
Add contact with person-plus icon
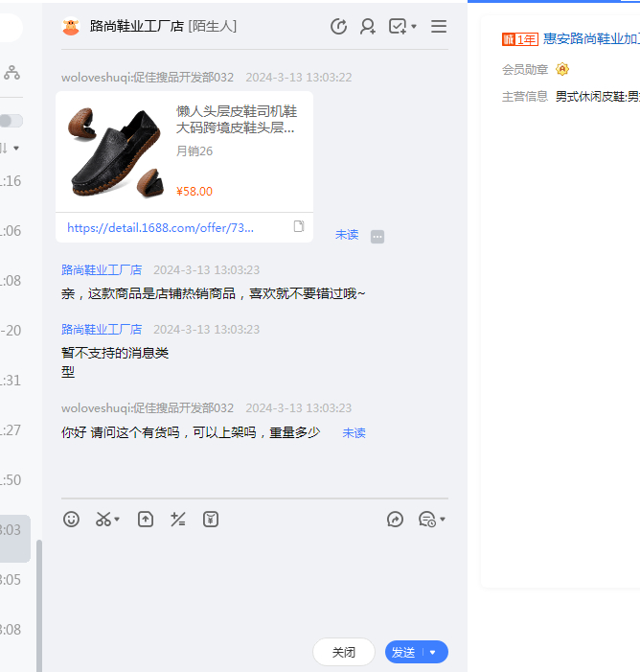[368, 27]
